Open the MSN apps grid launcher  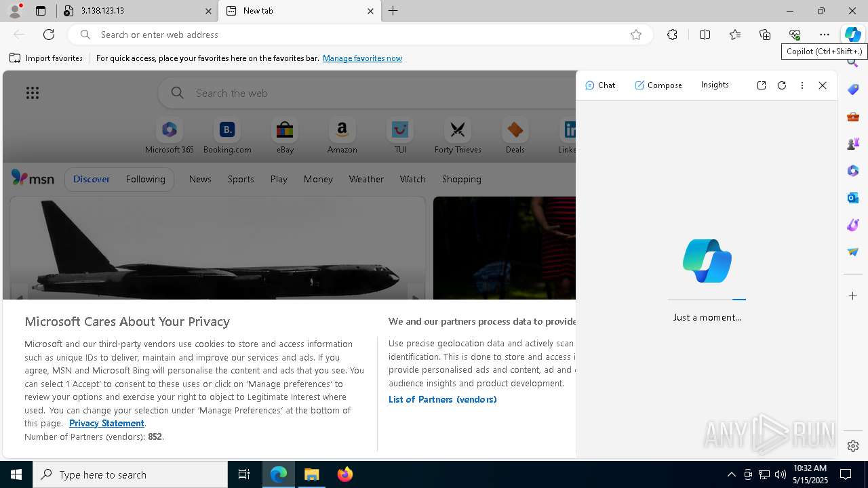33,93
